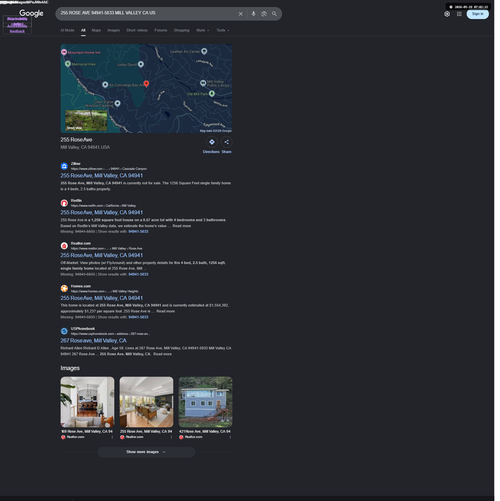Viewport: 500px width, 501px height.
Task: Switch to the Maps tab
Action: (96, 30)
